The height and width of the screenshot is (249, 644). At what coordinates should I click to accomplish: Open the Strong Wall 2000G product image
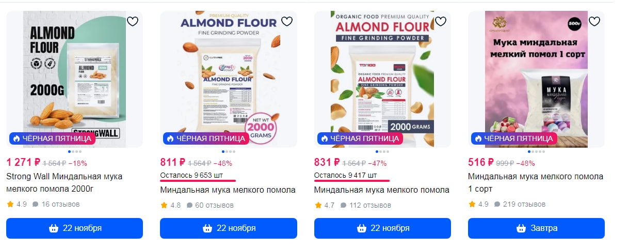pos(74,79)
